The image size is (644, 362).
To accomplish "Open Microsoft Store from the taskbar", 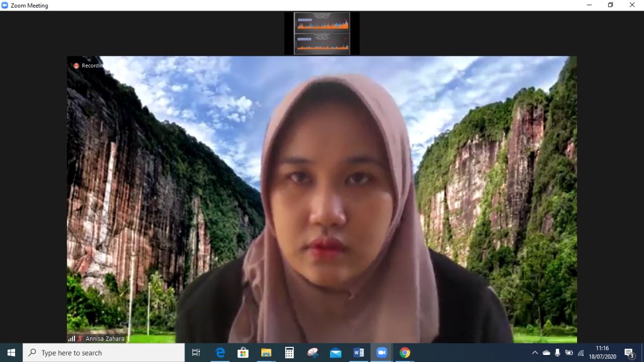I will click(x=243, y=353).
